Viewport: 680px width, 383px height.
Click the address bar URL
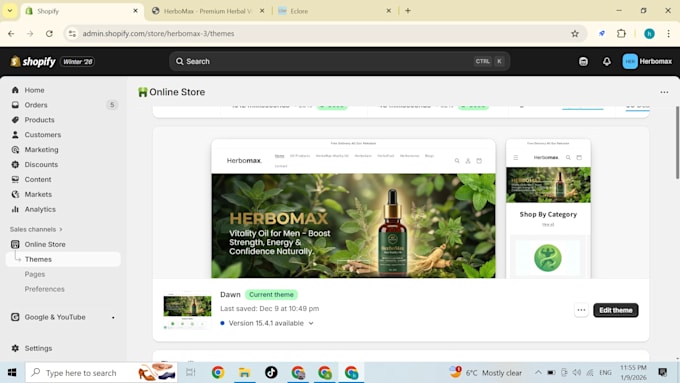coord(158,33)
